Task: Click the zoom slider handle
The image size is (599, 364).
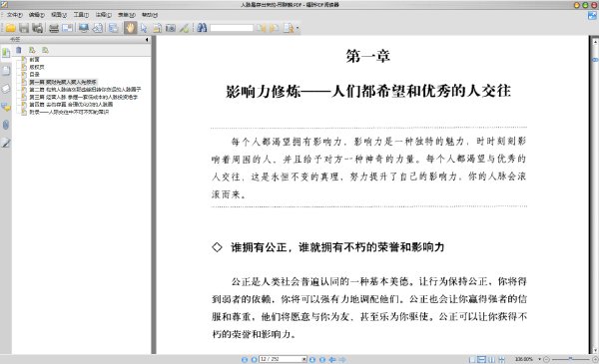Action: pyautogui.click(x=570, y=359)
